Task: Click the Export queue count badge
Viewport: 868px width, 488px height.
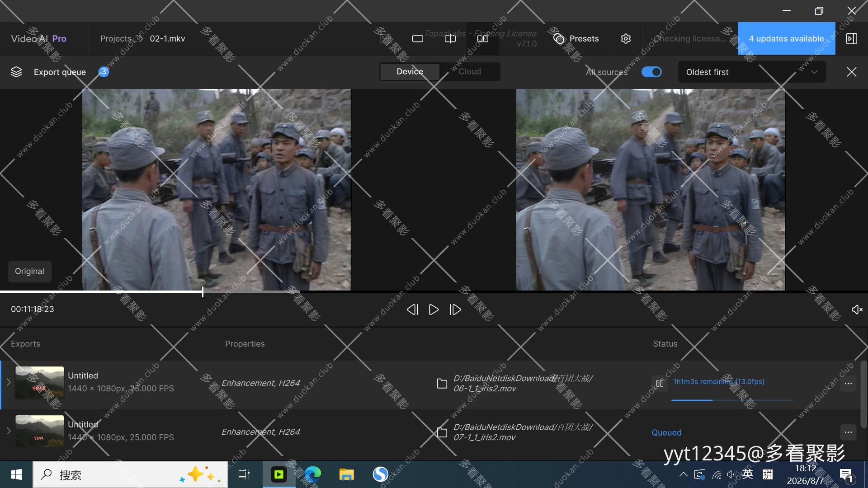Action: click(x=104, y=72)
